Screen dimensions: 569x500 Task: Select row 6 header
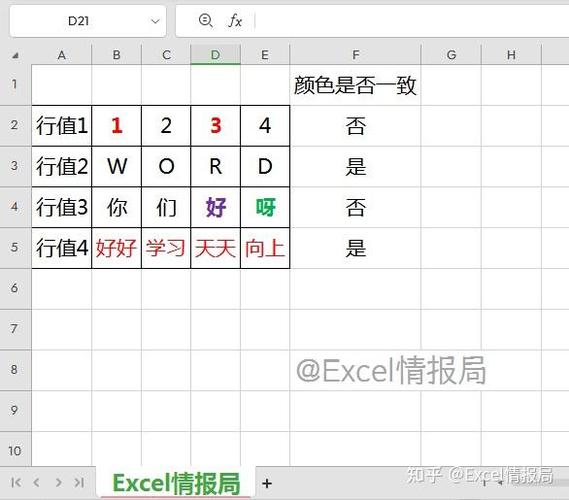[15, 288]
